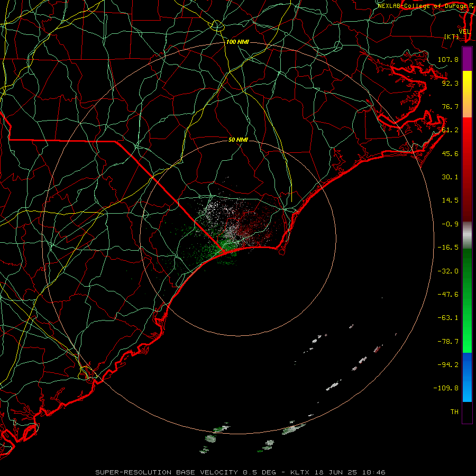Click the Super-Resolution Base Velocity caption
Screen dimensions: 476x476
[x=240, y=472]
